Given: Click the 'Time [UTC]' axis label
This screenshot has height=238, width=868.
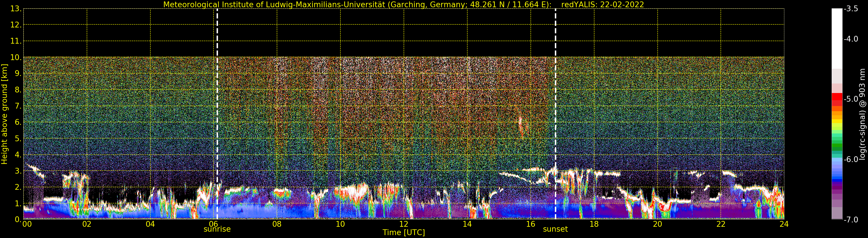Looking at the screenshot, I should point(404,233).
